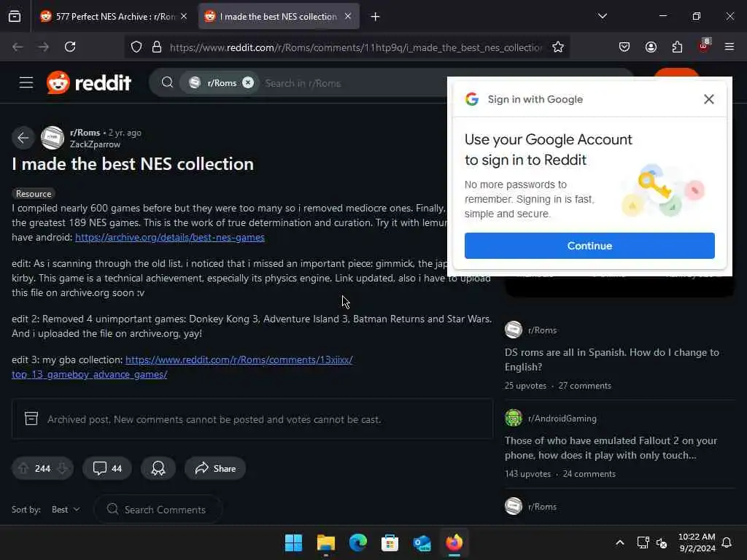The height and width of the screenshot is (560, 747).
Task: Open the Reddit hamburger navigation menu
Action: click(26, 83)
